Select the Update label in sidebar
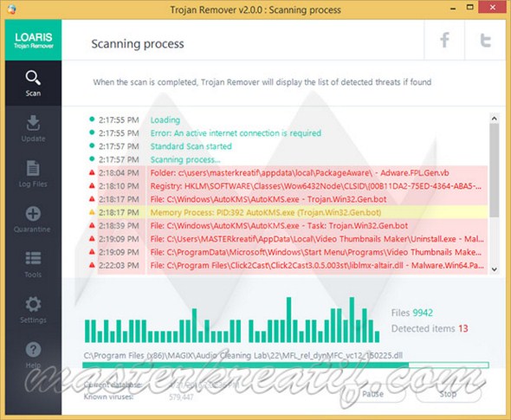 coord(33,139)
